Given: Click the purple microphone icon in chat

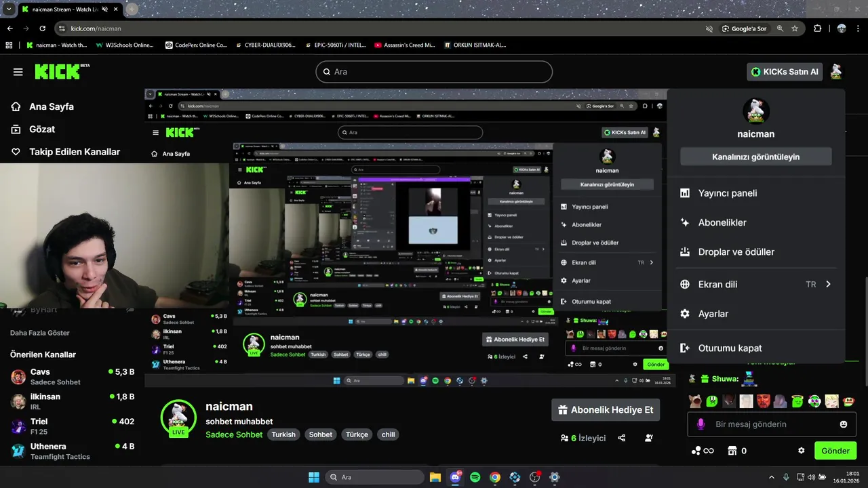Looking at the screenshot, I should tap(701, 424).
